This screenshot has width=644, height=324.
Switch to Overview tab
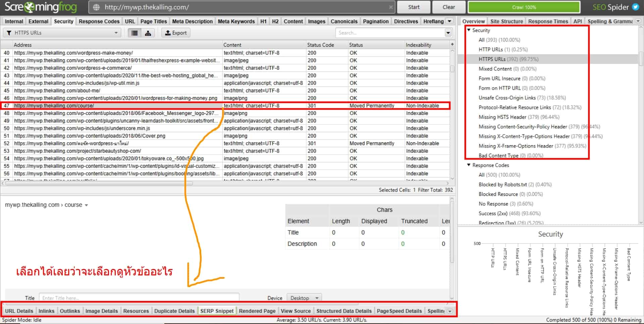[x=474, y=21]
